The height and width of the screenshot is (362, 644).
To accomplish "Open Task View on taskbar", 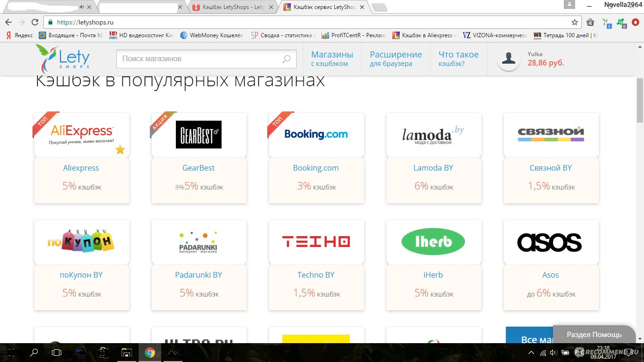I will [57, 352].
